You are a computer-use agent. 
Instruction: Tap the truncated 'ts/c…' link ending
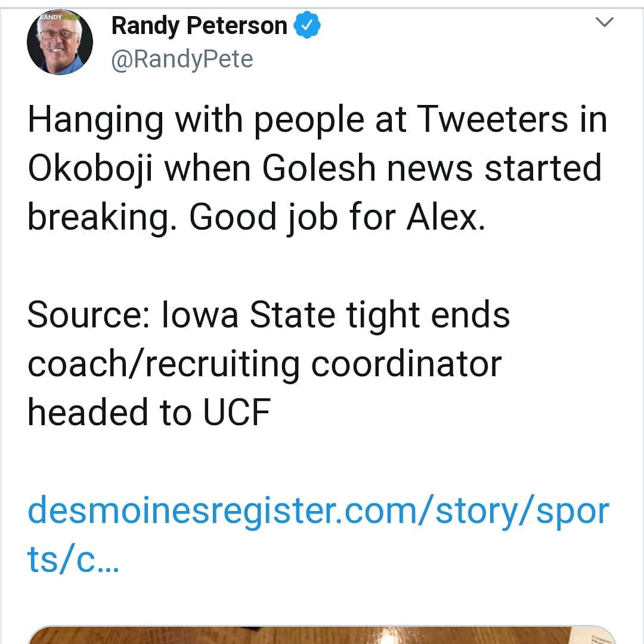[x=73, y=559]
